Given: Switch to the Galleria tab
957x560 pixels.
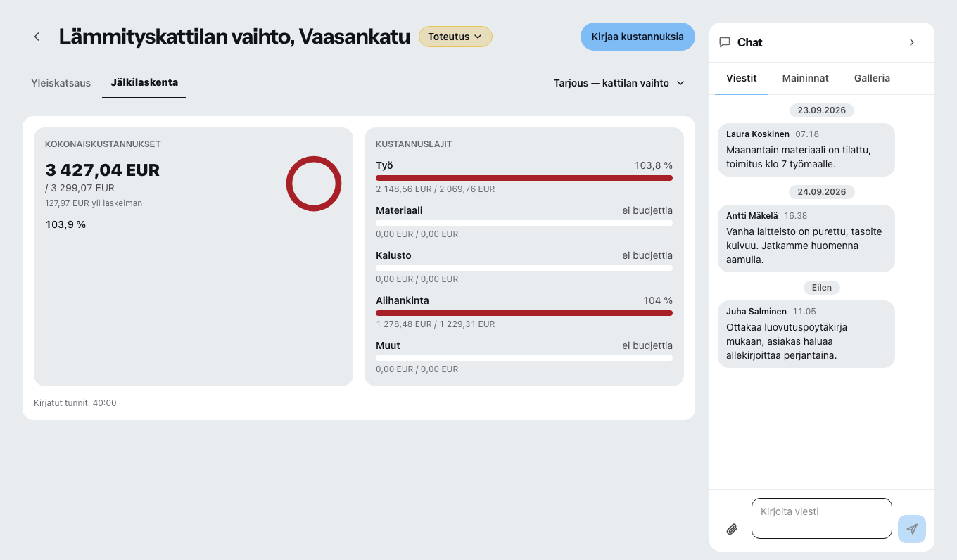Looking at the screenshot, I should pos(872,78).
